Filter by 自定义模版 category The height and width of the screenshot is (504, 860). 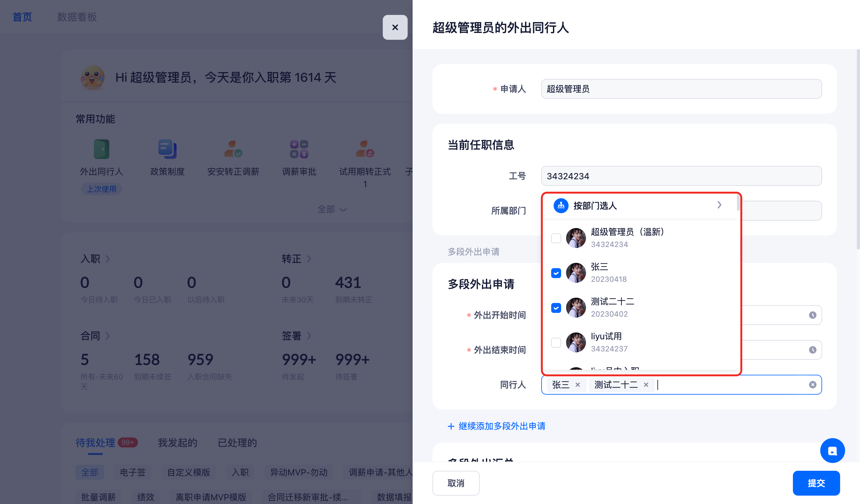coord(188,472)
